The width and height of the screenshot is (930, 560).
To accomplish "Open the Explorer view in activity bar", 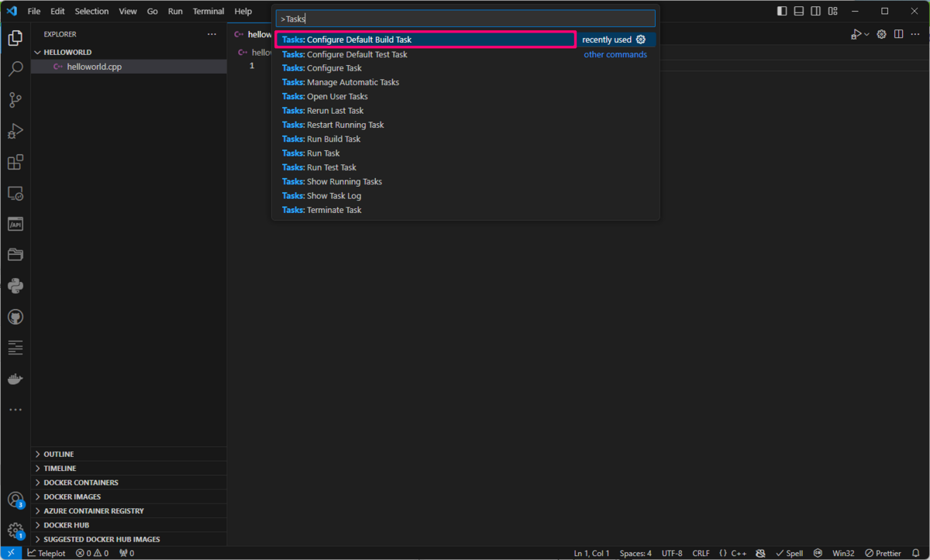I will [15, 38].
